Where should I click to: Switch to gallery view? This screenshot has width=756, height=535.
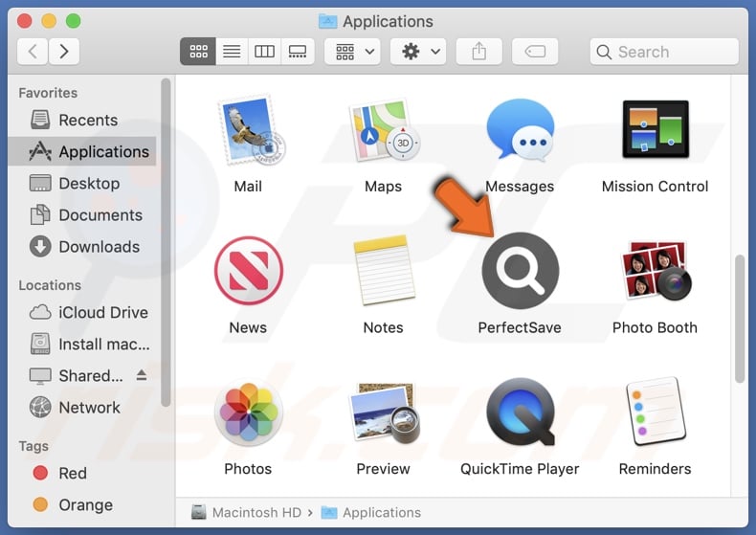[298, 51]
